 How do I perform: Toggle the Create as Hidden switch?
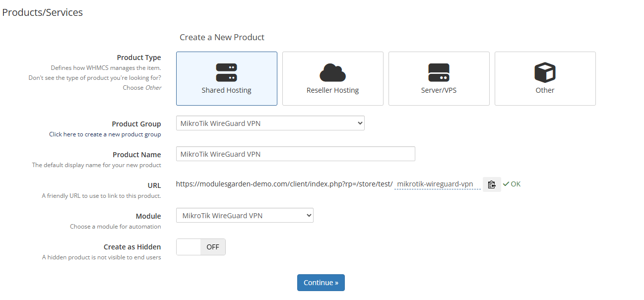pos(201,247)
